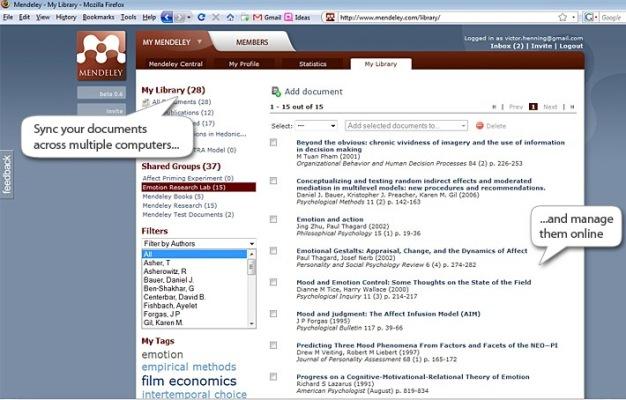Open Mendeley Test Documents (2) group
The width and height of the screenshot is (626, 400).
tap(188, 214)
